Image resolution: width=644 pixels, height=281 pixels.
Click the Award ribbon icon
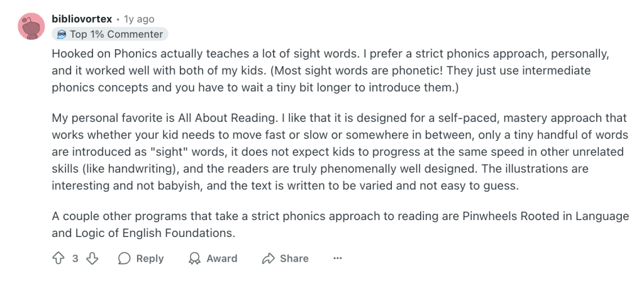[196, 258]
